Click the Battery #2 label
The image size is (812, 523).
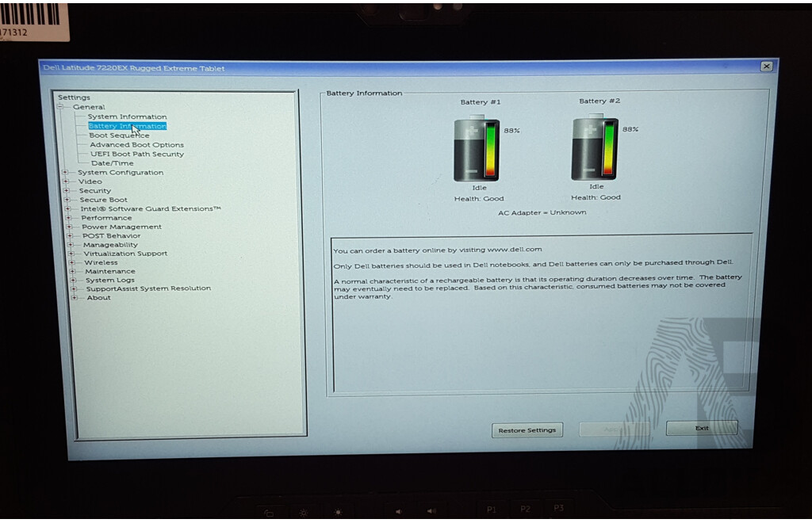599,101
